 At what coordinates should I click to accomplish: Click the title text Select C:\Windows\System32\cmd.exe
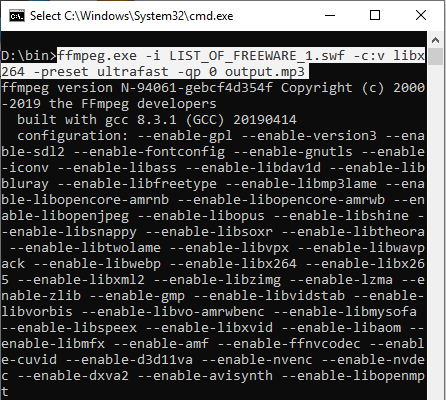coord(132,16)
